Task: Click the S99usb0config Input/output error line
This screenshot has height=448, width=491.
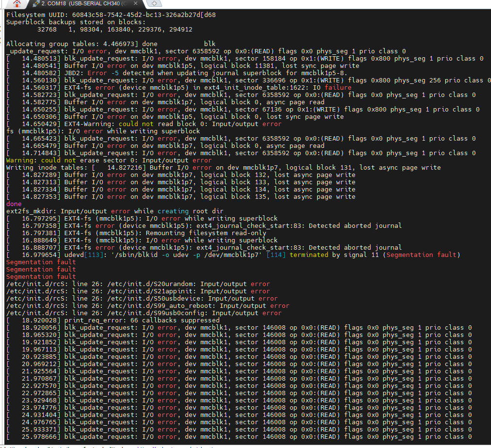Action: [144, 313]
